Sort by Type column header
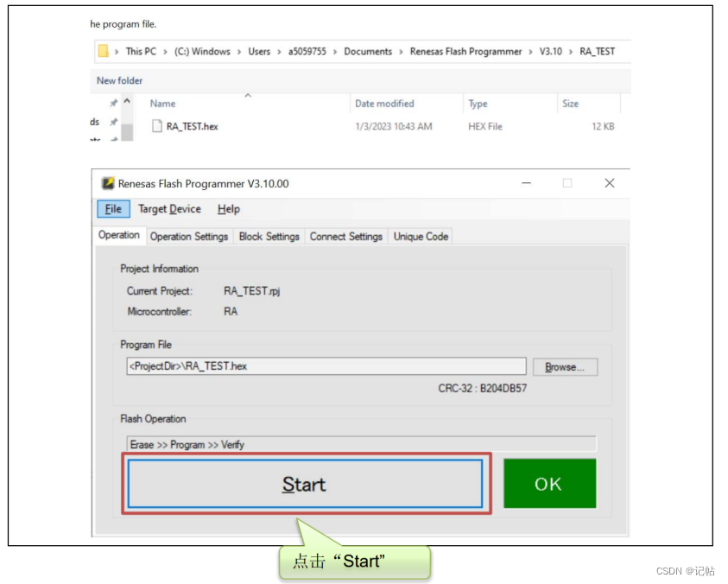Viewport: 728px width, 584px height. (478, 104)
